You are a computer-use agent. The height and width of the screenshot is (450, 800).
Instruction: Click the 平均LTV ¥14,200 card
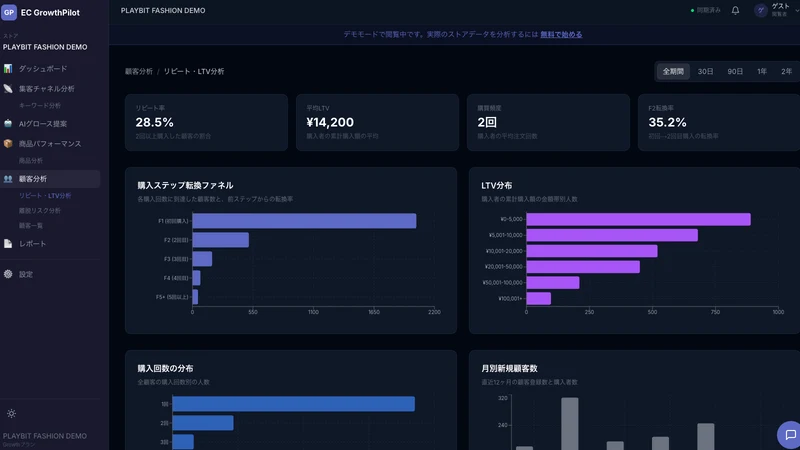coord(378,122)
